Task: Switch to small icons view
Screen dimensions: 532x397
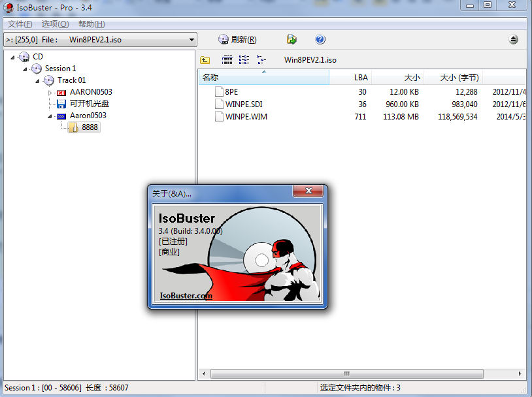Action: (x=244, y=60)
